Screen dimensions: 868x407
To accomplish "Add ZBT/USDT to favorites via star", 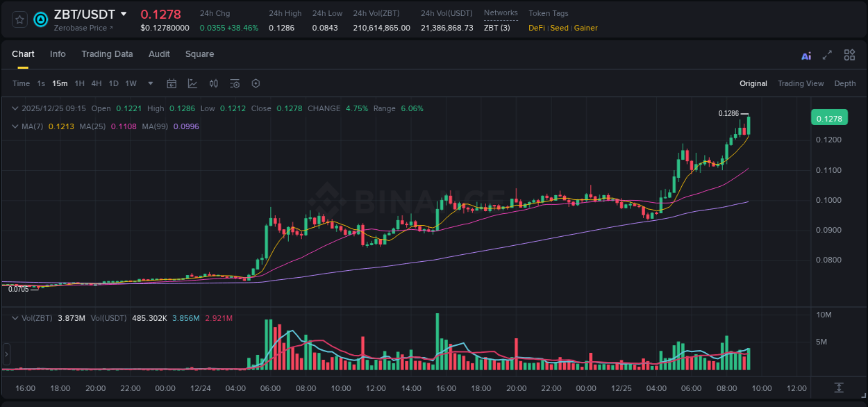I will click(x=19, y=19).
